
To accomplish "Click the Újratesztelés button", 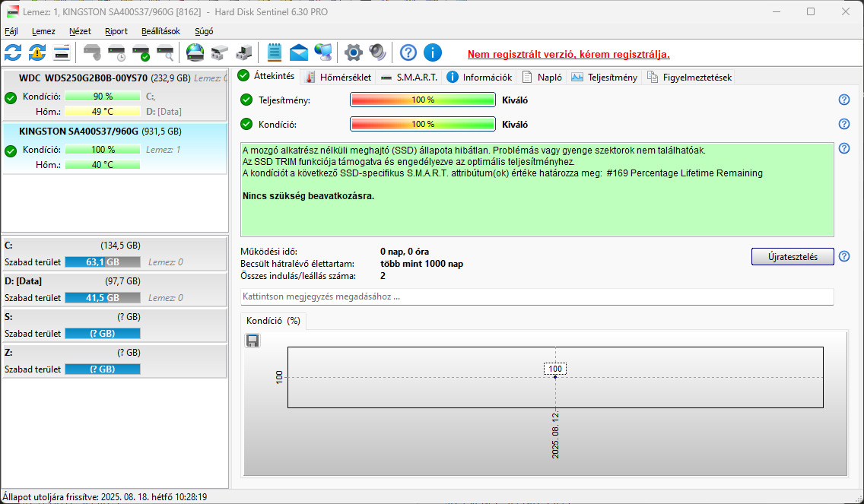I will tap(793, 257).
